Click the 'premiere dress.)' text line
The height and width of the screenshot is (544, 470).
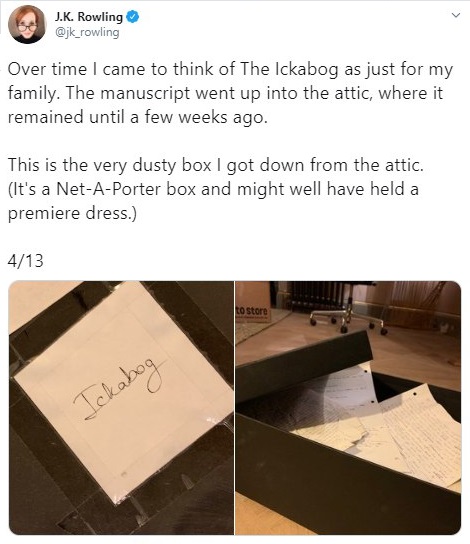coord(72,213)
